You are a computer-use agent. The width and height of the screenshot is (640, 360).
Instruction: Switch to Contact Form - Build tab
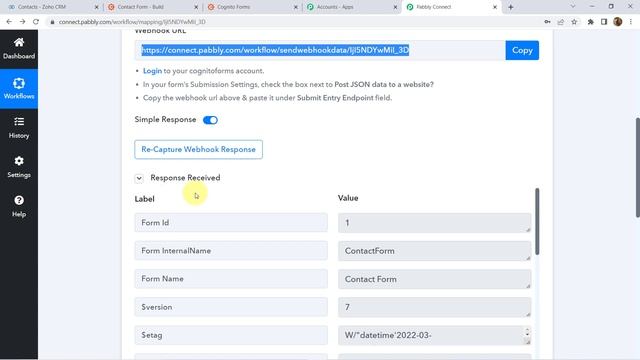coord(152,7)
